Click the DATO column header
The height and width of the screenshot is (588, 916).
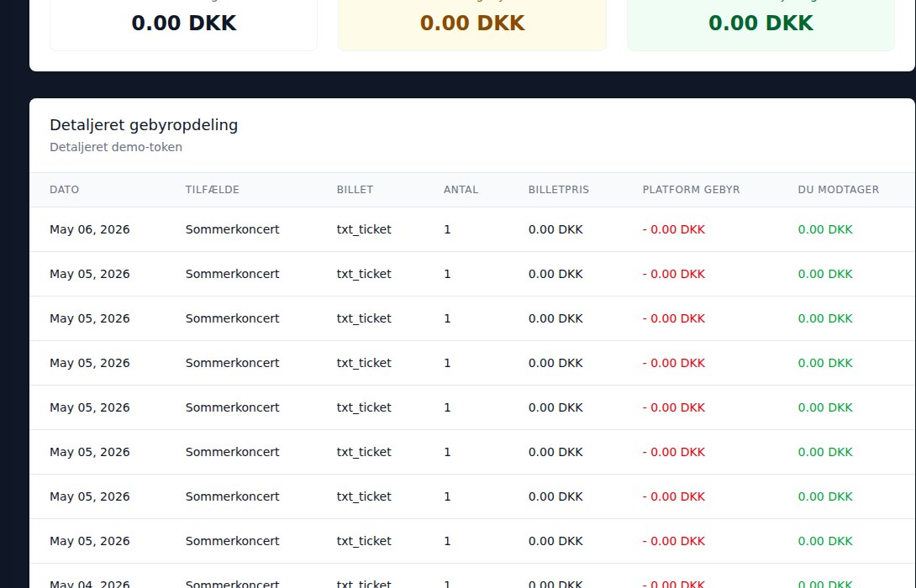click(64, 190)
